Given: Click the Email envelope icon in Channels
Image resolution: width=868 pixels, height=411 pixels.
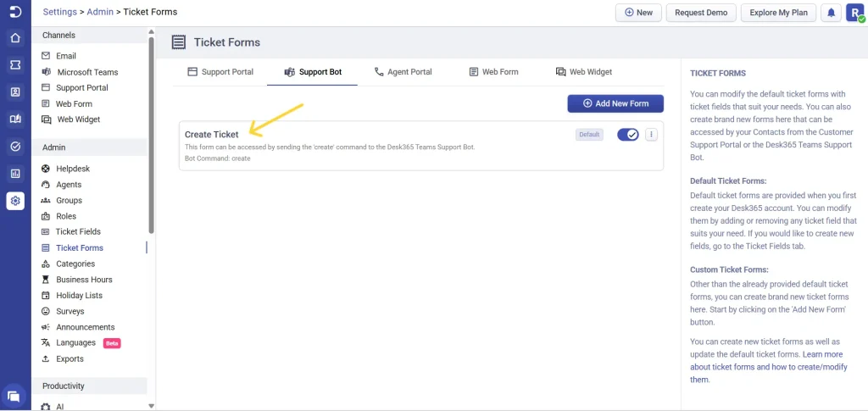Looking at the screenshot, I should [46, 56].
